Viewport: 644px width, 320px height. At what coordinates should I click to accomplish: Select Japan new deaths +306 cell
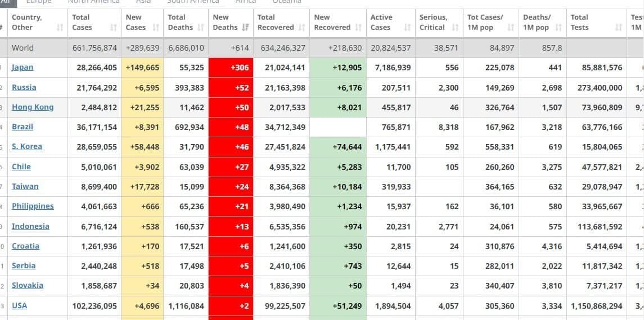coord(231,68)
